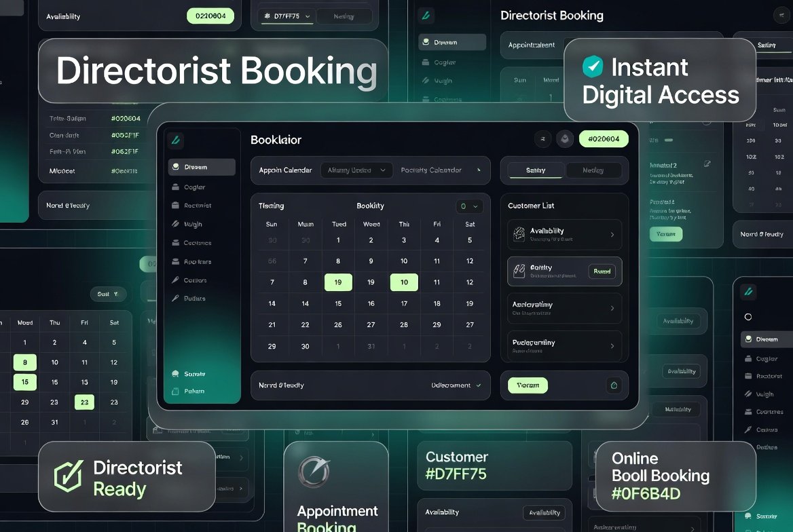Select highlighted 22 in the left background calendar
This screenshot has width=793, height=532.
(84, 402)
